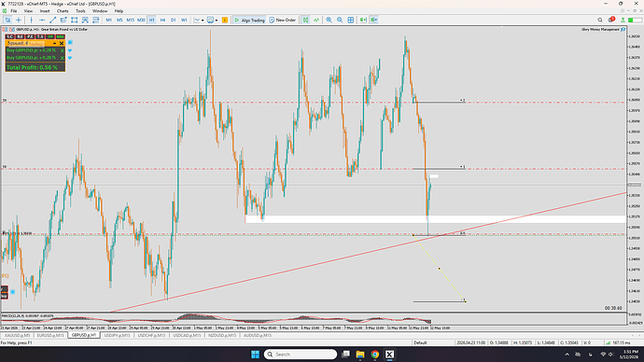Pick the Fibonacci retracement tool
The width and height of the screenshot is (644, 362).
(x=85, y=20)
